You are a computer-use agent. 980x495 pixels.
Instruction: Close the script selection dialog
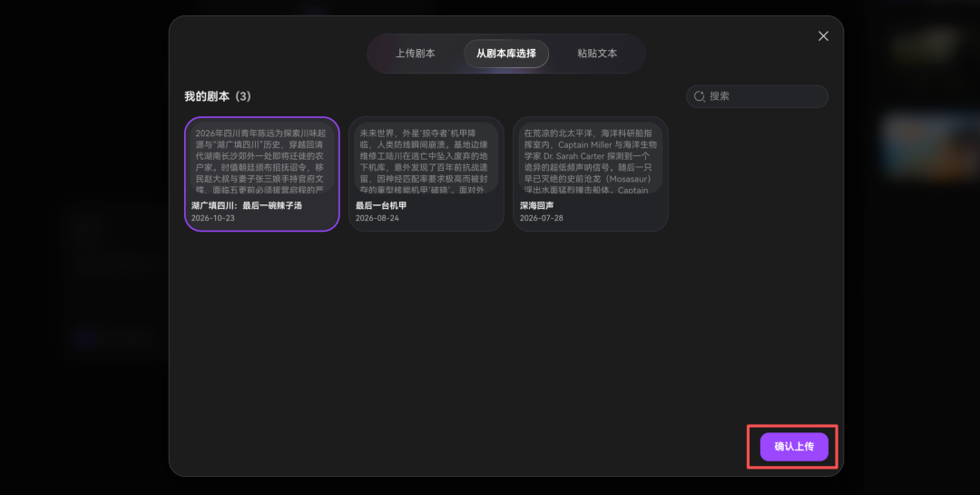pos(823,36)
